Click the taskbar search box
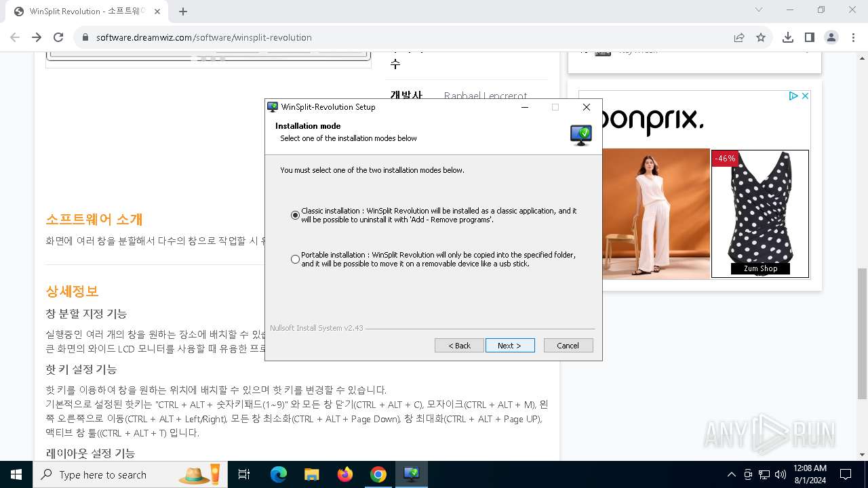This screenshot has width=868, height=488. pyautogui.click(x=131, y=474)
